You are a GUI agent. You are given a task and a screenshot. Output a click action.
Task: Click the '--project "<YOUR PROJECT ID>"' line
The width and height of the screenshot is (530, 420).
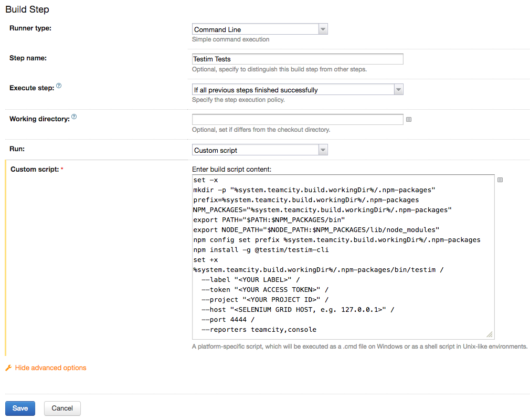tap(265, 300)
